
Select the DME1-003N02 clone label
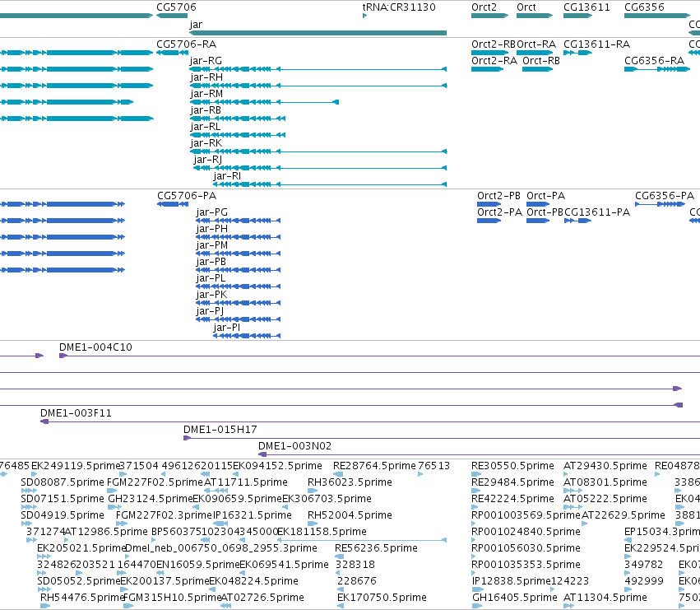(294, 446)
